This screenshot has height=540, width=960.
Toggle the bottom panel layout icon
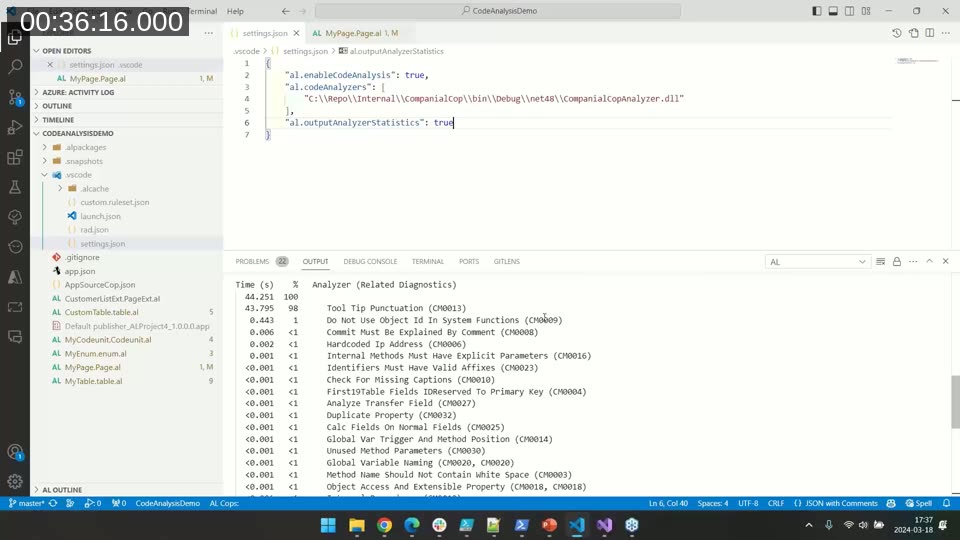click(833, 11)
